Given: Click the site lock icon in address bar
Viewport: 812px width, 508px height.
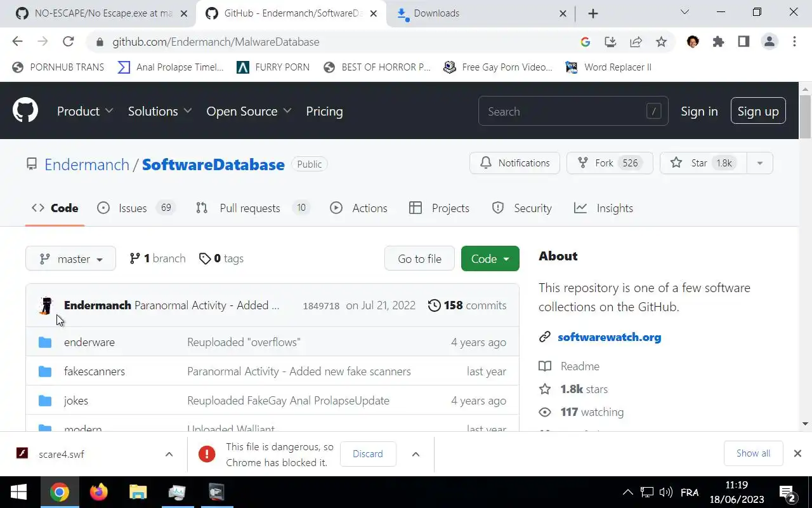Looking at the screenshot, I should [x=99, y=42].
